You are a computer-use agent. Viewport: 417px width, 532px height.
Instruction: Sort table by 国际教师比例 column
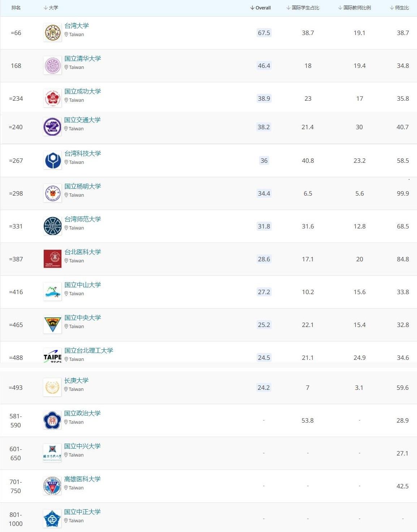(x=354, y=8)
